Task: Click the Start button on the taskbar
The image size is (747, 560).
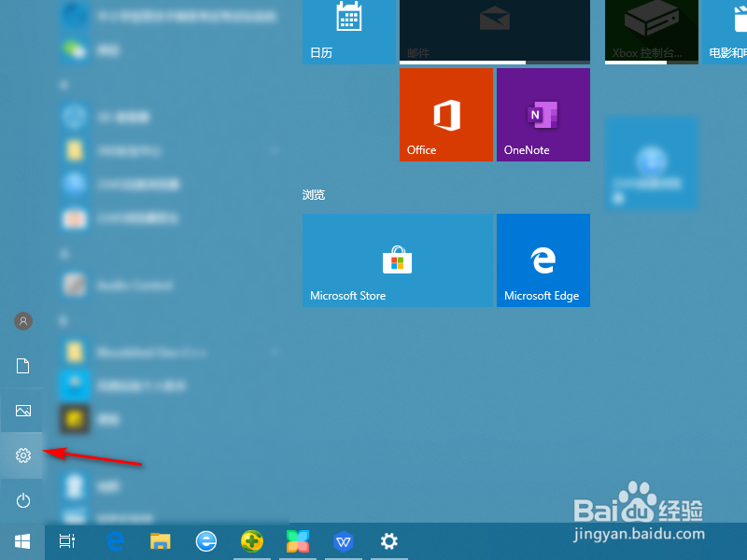Action: coord(21,541)
